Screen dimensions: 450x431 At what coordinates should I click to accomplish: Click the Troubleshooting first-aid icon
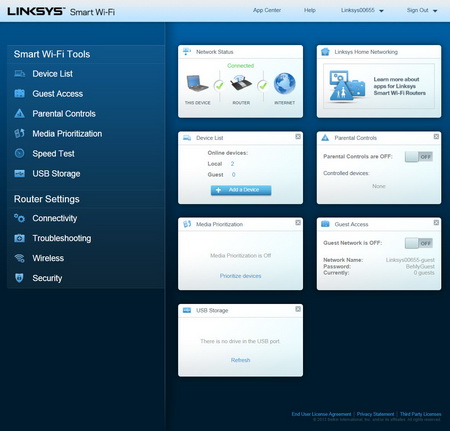point(20,238)
